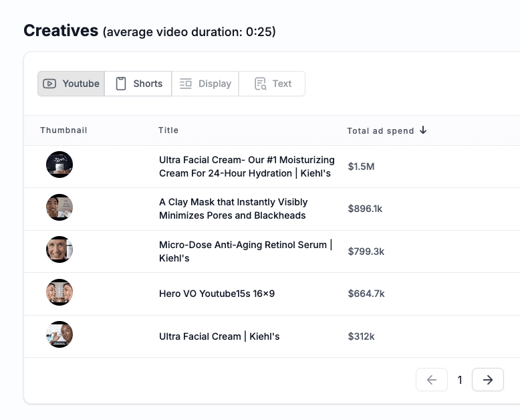Click the Shorts phone icon

click(121, 84)
